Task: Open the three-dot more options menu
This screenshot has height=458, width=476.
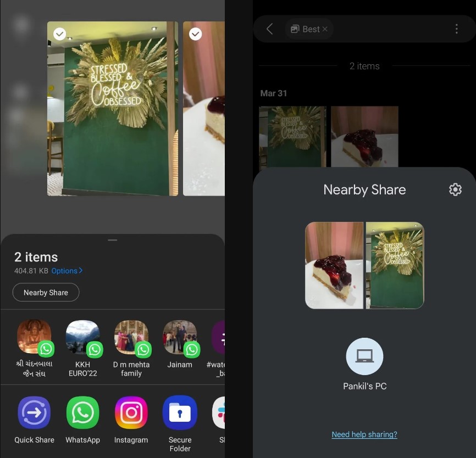Action: coord(456,29)
